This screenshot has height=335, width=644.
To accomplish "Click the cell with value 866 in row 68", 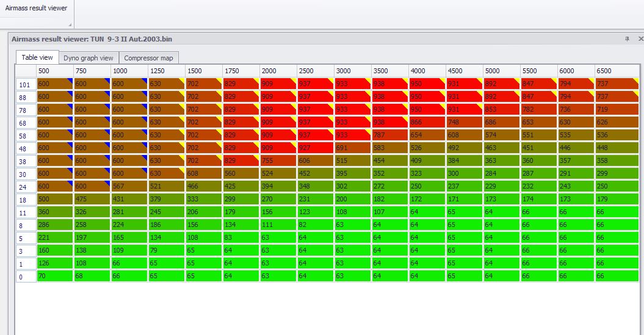I will 427,122.
